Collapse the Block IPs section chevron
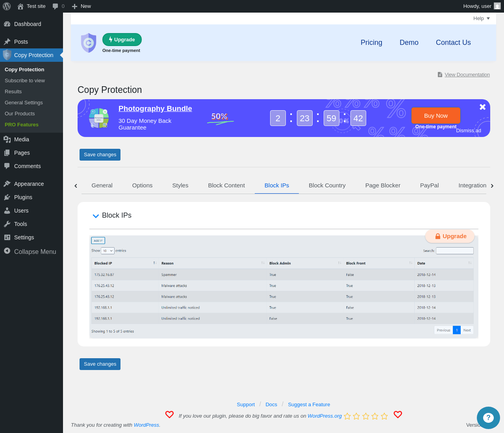The image size is (504, 433). click(x=96, y=216)
